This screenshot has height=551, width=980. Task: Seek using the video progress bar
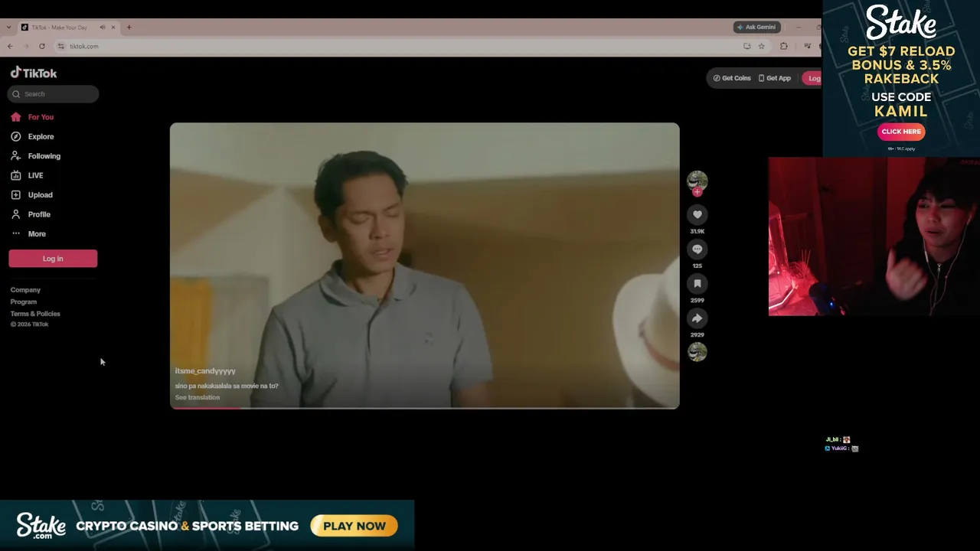click(x=424, y=407)
